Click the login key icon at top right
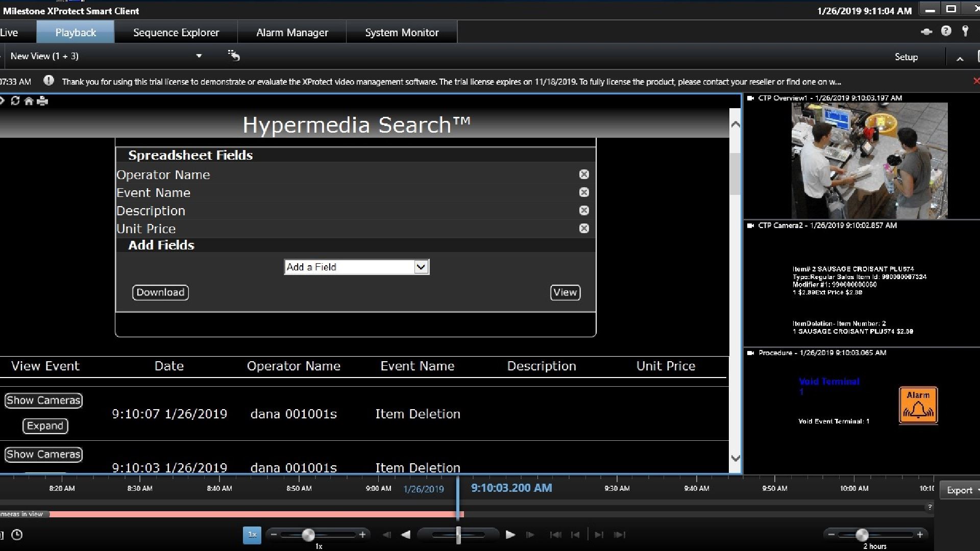This screenshot has height=551, width=980. click(965, 31)
